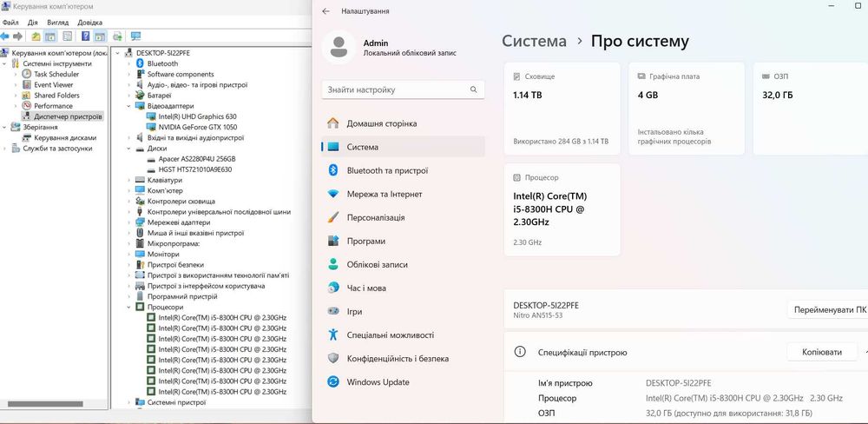Viewport: 868px width, 424px height.
Task: Open the Графічна плата 4 GB card
Action: 687,109
